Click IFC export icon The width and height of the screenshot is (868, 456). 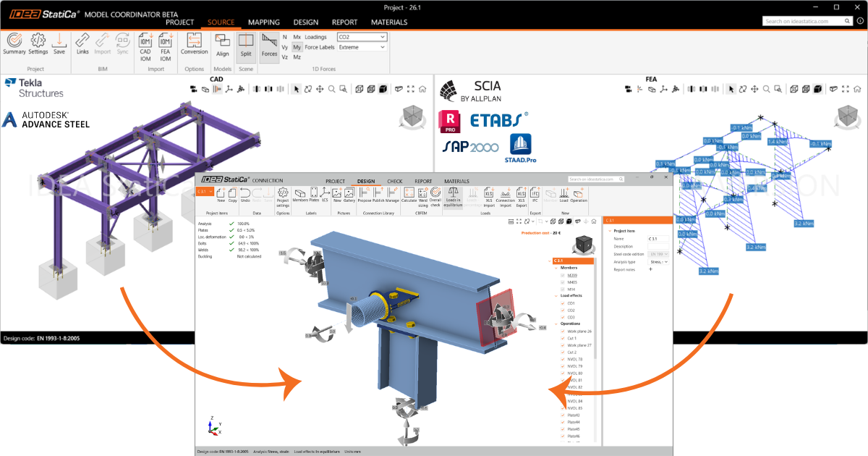tap(535, 195)
